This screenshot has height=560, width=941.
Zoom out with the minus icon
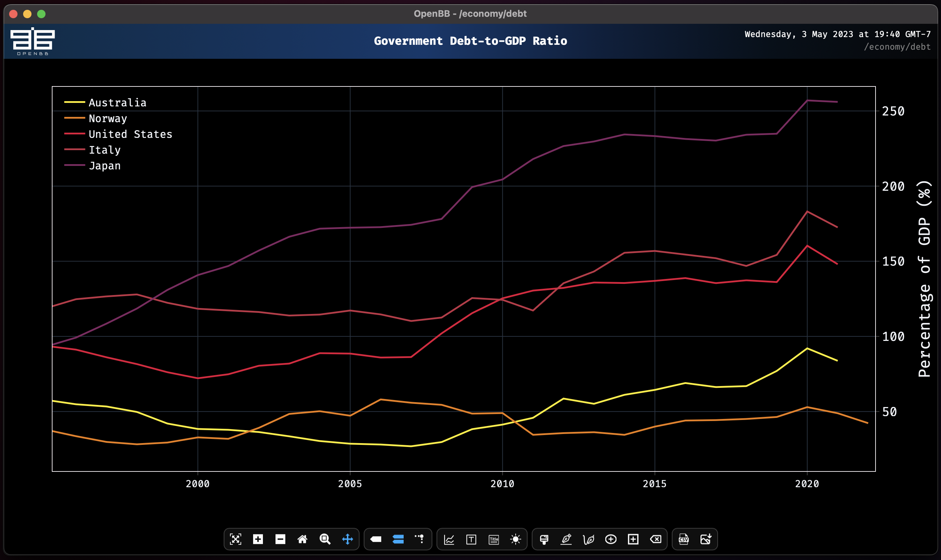(280, 539)
